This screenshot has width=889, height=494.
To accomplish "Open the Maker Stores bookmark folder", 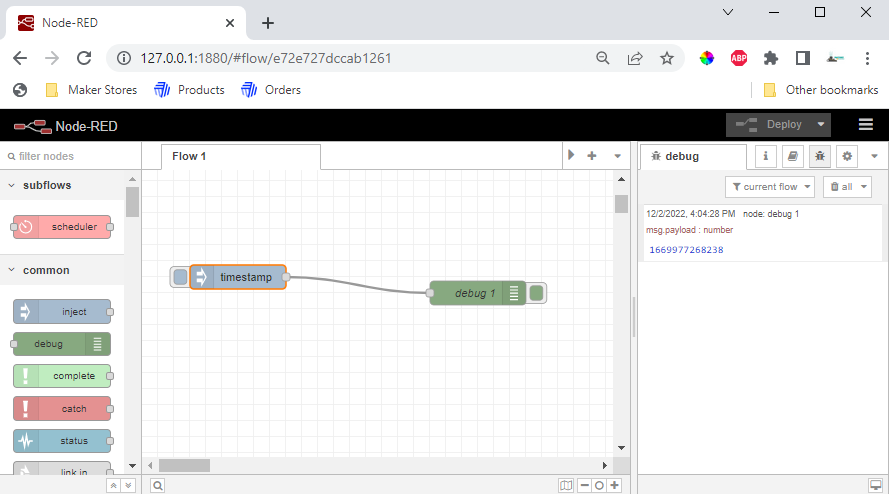I will [91, 90].
